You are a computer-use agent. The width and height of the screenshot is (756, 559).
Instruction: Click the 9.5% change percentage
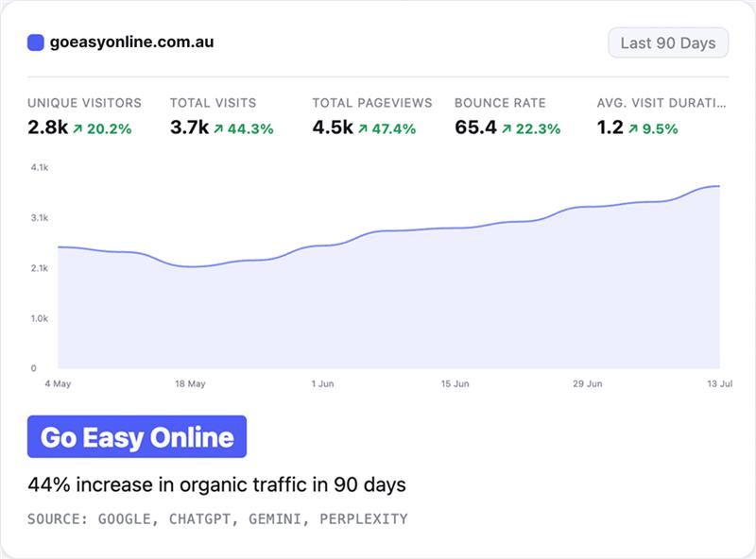pyautogui.click(x=660, y=128)
